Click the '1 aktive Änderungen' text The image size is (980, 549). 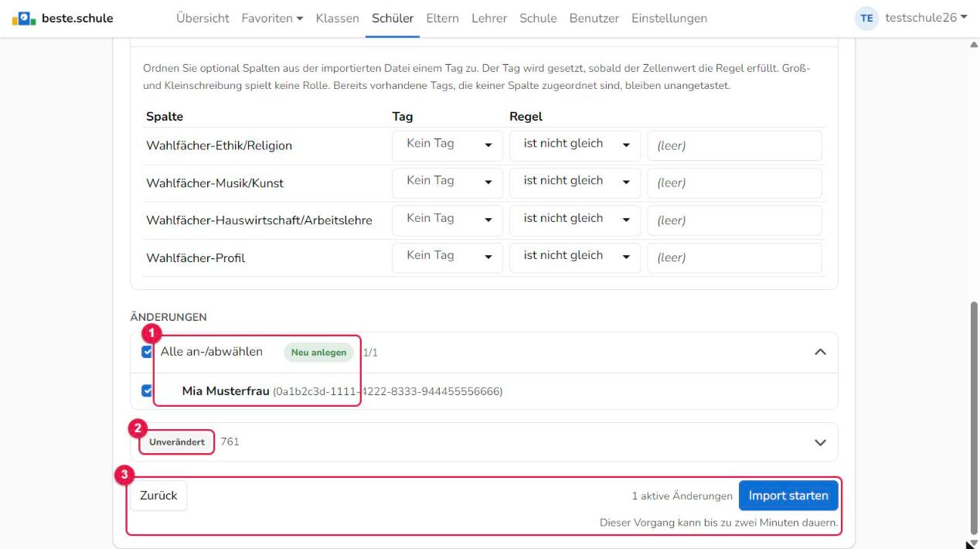click(682, 496)
